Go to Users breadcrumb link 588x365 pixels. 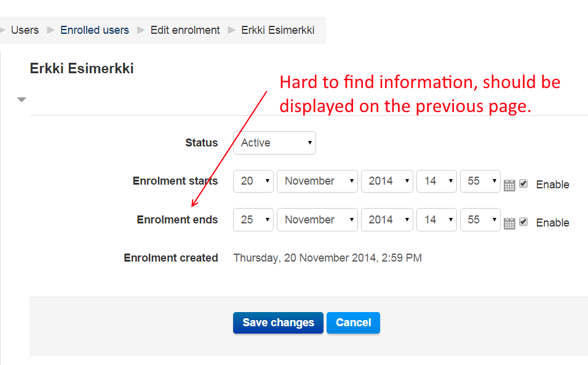point(25,30)
